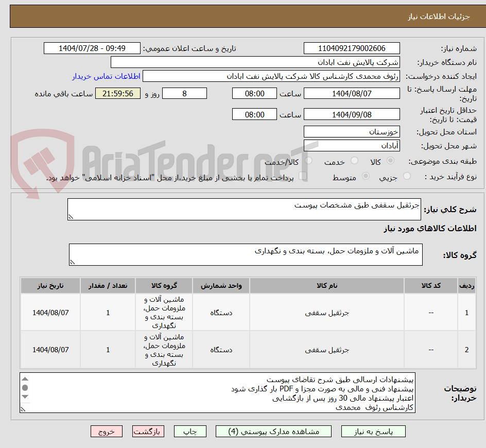Click the price validity hour 08:00 field
This screenshot has width=486, height=448.
coord(254,114)
